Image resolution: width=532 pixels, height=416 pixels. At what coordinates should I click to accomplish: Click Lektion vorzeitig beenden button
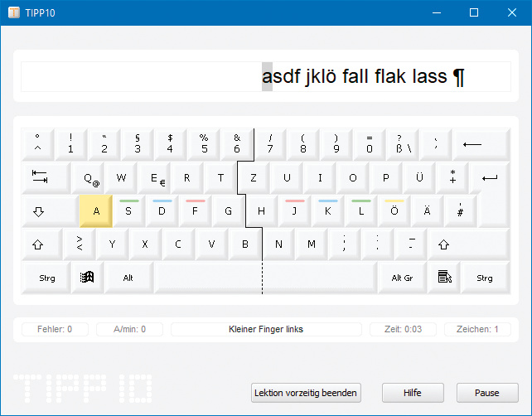tap(306, 393)
